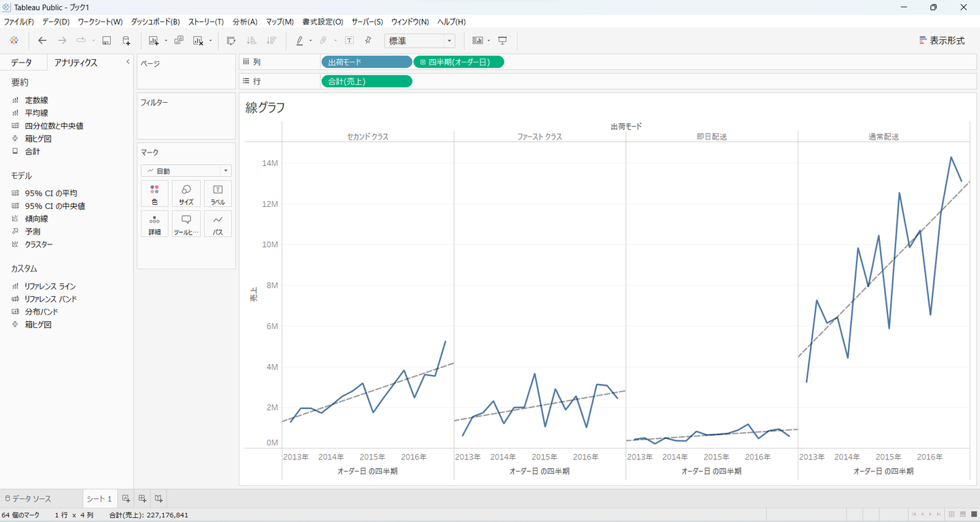Click the ツールヒント tooltip mark card
This screenshot has width=980, height=522.
coord(186,224)
